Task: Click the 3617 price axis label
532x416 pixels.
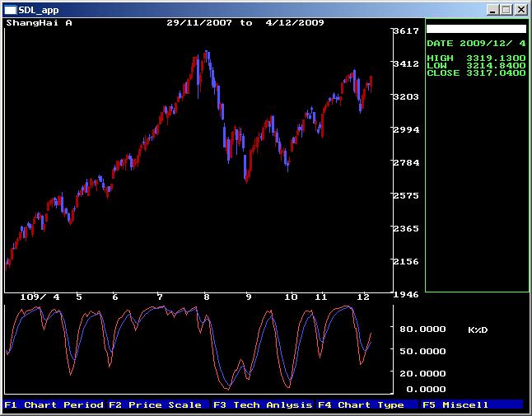Action: [406, 30]
